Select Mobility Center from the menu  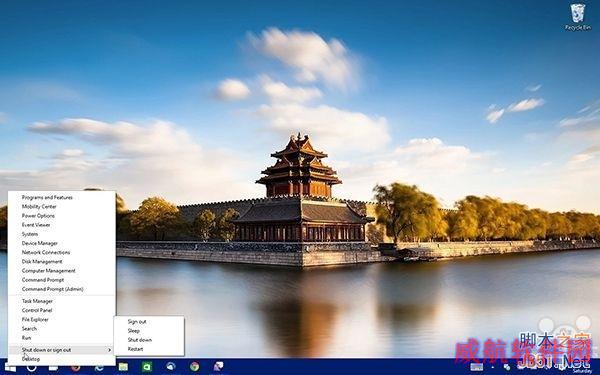[39, 207]
